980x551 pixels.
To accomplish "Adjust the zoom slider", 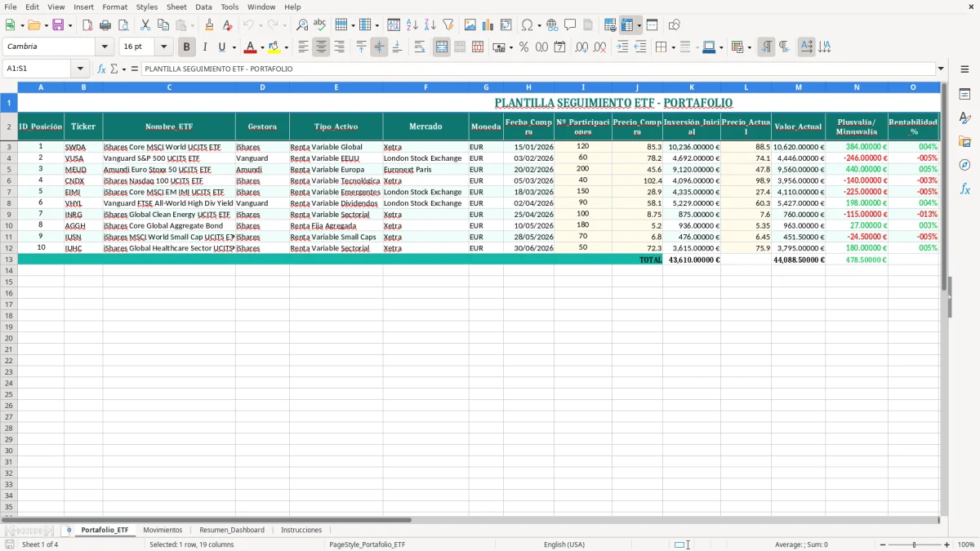I will 914,544.
